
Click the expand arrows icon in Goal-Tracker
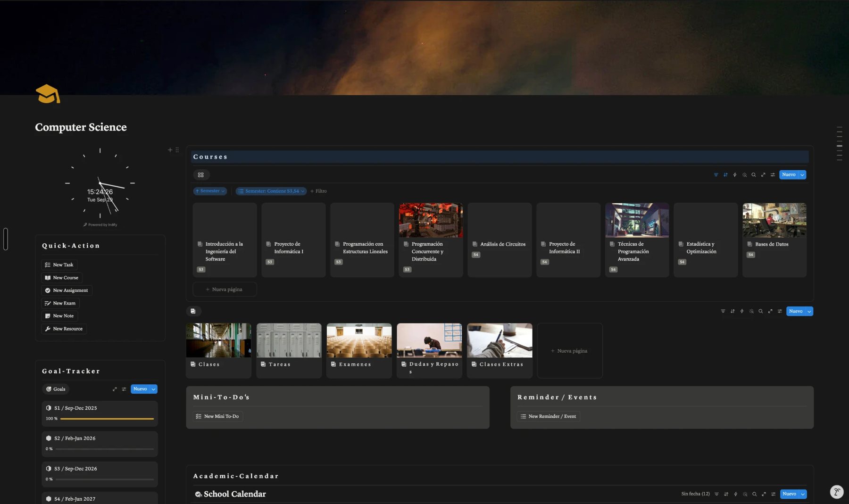(115, 389)
